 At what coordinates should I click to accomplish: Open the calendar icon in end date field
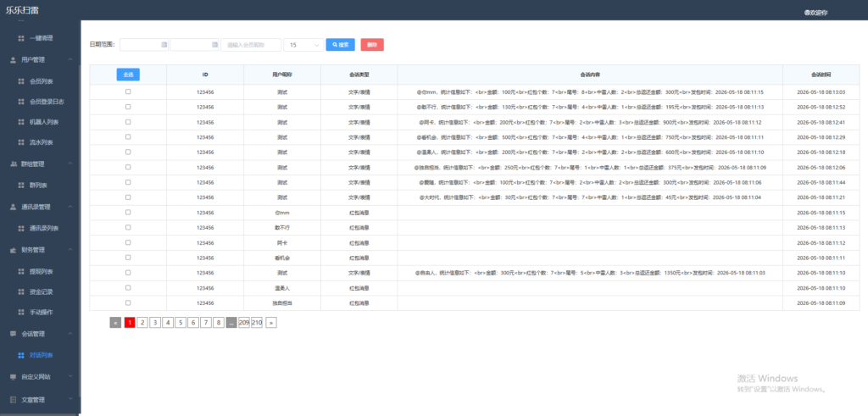214,45
